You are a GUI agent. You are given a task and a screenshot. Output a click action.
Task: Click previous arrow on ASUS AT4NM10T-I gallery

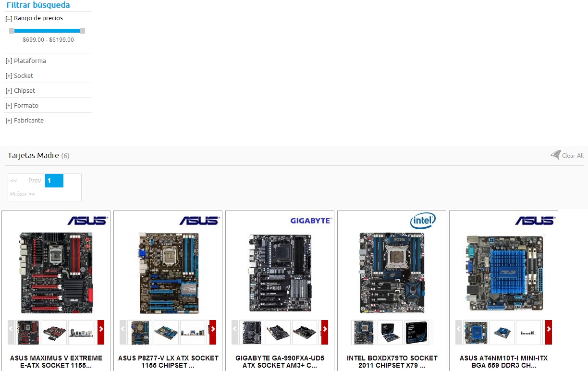[x=459, y=332]
